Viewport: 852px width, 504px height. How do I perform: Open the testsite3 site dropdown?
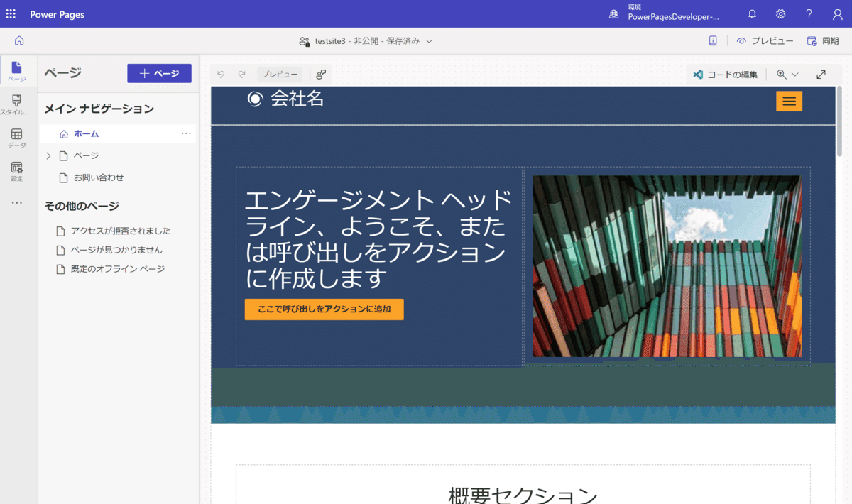pyautogui.click(x=366, y=41)
